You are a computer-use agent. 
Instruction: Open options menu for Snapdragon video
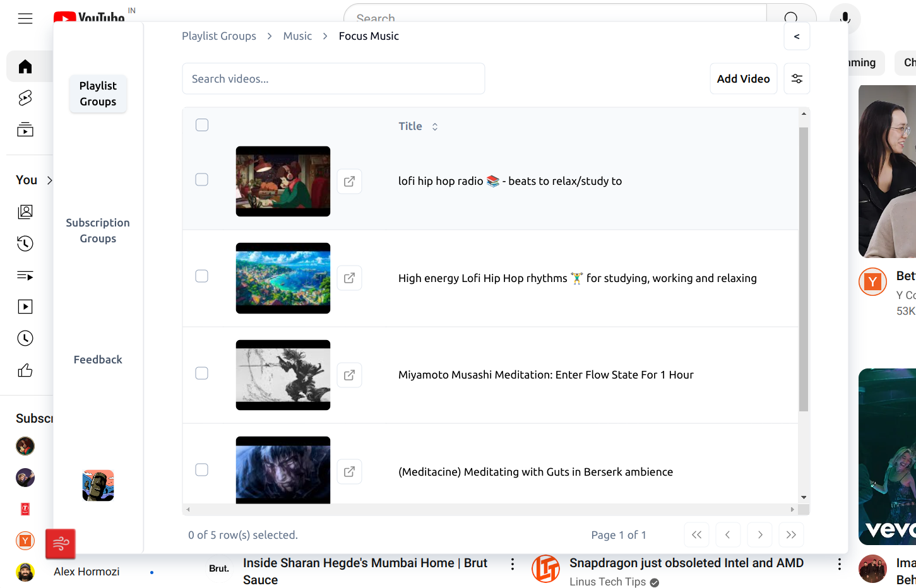click(840, 564)
